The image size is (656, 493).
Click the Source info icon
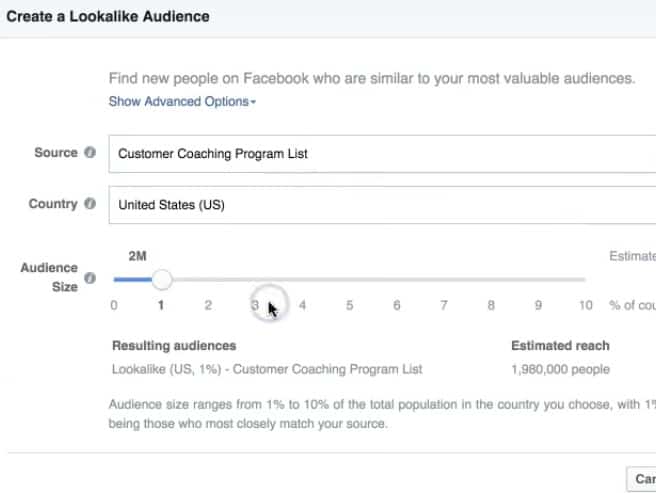(x=90, y=153)
